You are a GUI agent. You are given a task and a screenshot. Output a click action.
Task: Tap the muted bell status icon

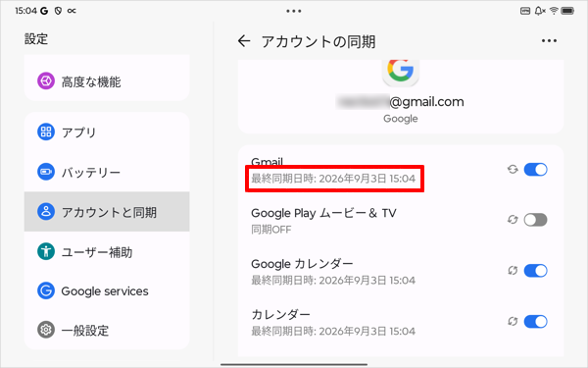(x=540, y=11)
